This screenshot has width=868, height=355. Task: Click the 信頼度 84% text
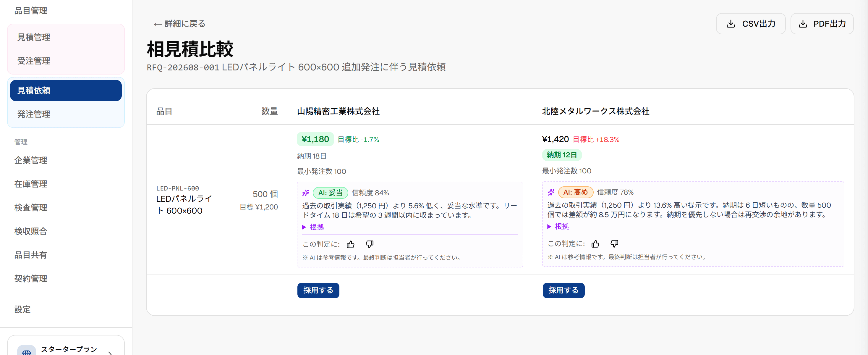click(x=370, y=193)
